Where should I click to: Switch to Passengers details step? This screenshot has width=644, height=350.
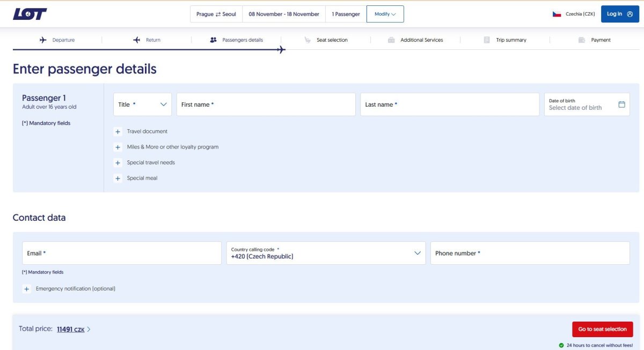point(242,40)
